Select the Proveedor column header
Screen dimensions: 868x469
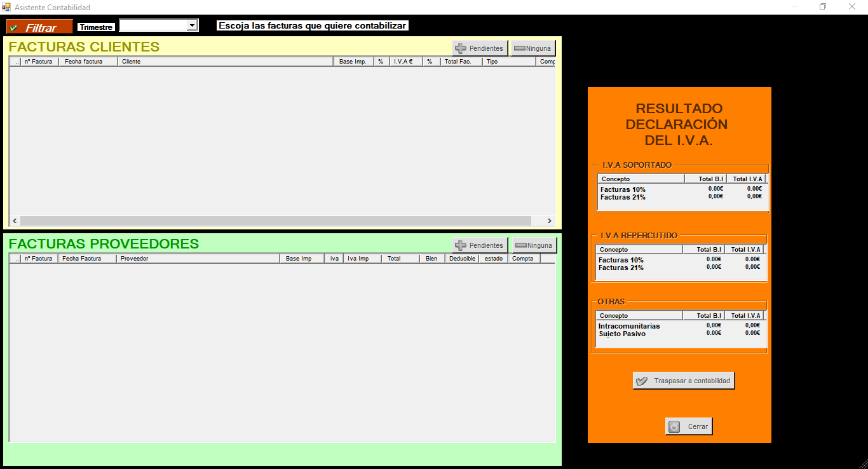(198, 259)
